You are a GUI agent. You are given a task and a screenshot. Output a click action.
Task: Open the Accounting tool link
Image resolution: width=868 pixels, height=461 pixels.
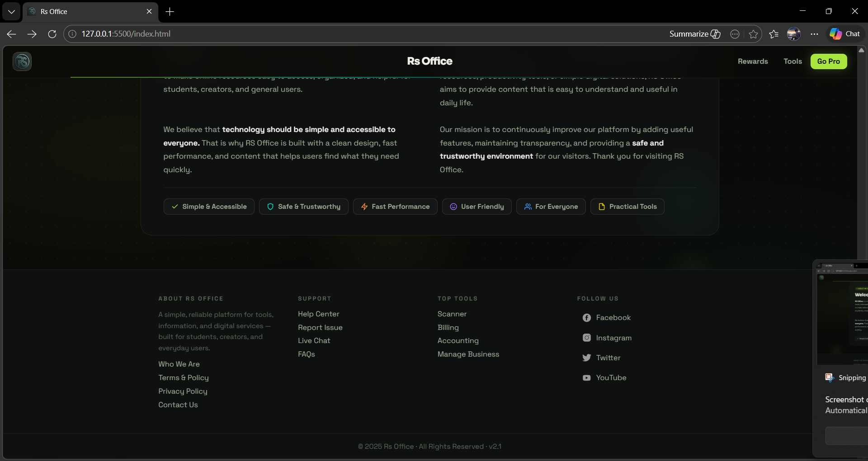458,341
